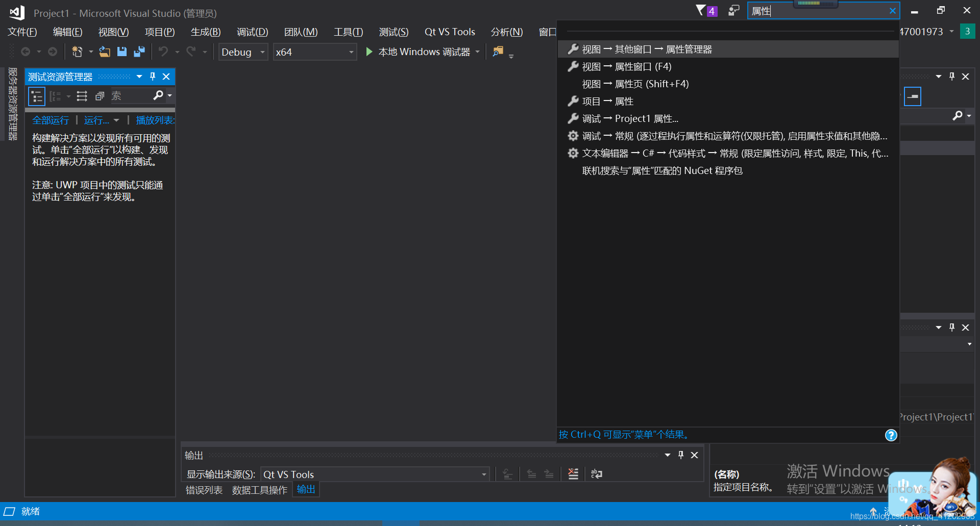Open the 生成(B) menu
980x526 pixels.
click(x=206, y=32)
